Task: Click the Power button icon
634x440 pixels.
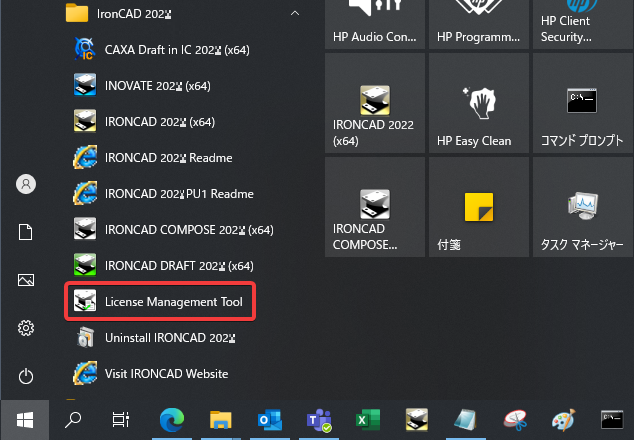Action: click(x=26, y=376)
